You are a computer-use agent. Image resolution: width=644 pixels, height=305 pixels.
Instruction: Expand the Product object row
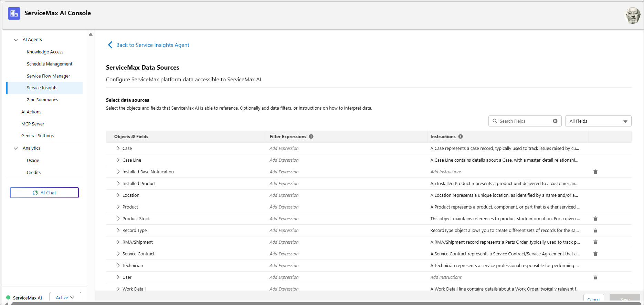point(118,207)
